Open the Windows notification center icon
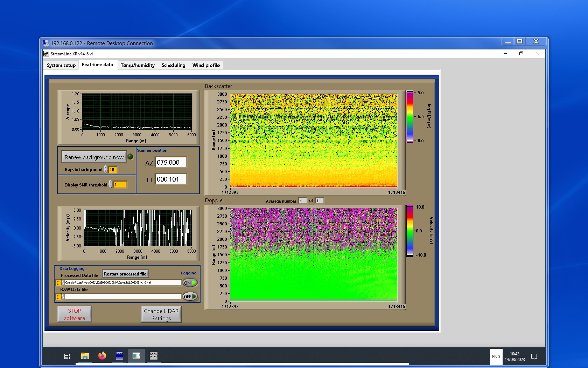 (534, 357)
